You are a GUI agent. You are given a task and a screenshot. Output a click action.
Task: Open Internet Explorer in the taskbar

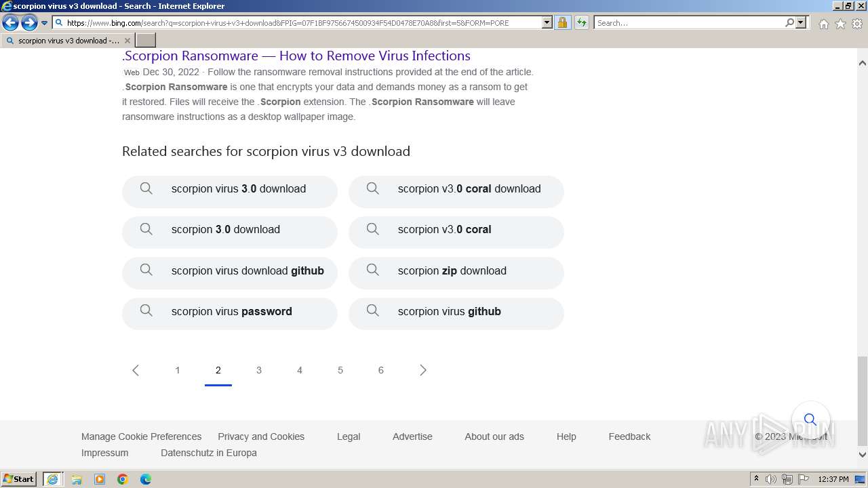(53, 479)
